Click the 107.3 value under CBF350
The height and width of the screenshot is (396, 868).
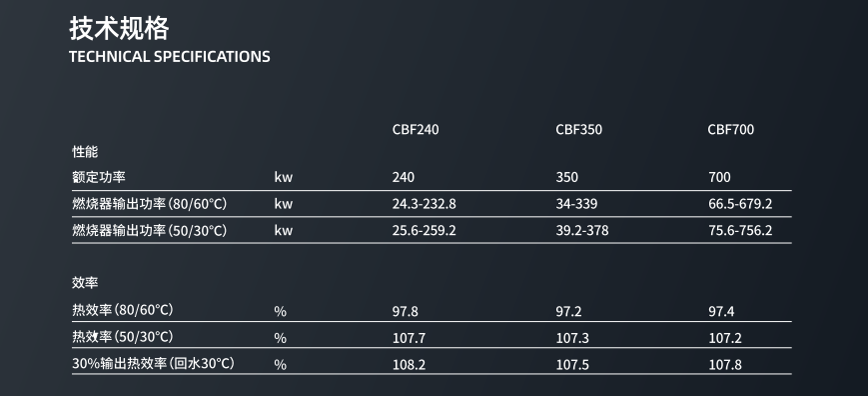click(572, 338)
